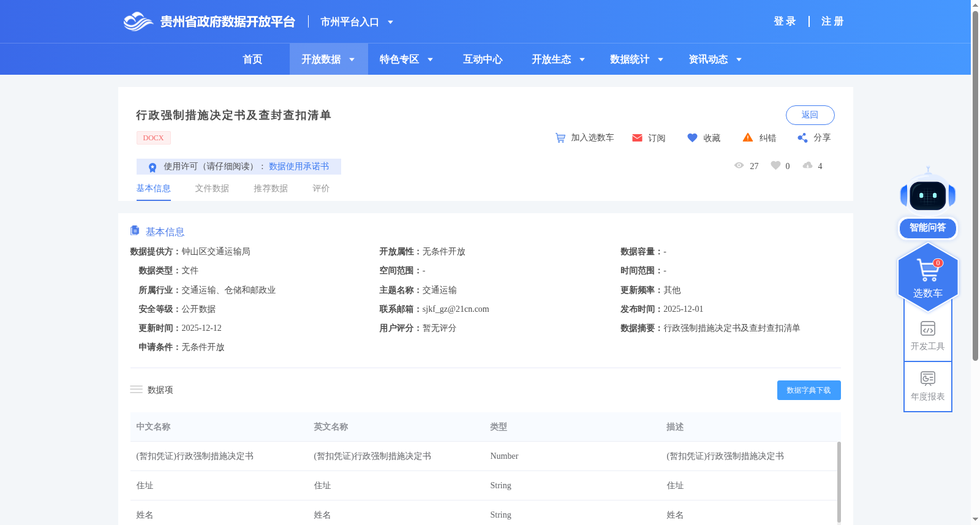The image size is (980, 525).
Task: Click the eye view count icon
Action: [x=739, y=165]
